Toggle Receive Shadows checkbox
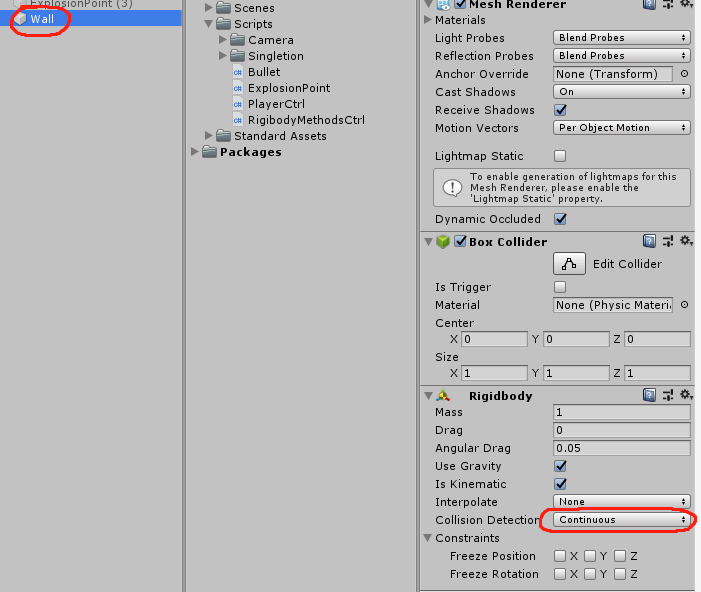This screenshot has height=592, width=701. point(560,110)
